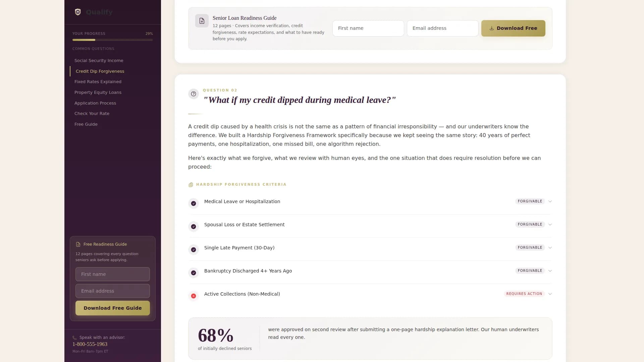Click the Email address field in the banner
Image resolution: width=644 pixels, height=362 pixels.
[x=442, y=28]
